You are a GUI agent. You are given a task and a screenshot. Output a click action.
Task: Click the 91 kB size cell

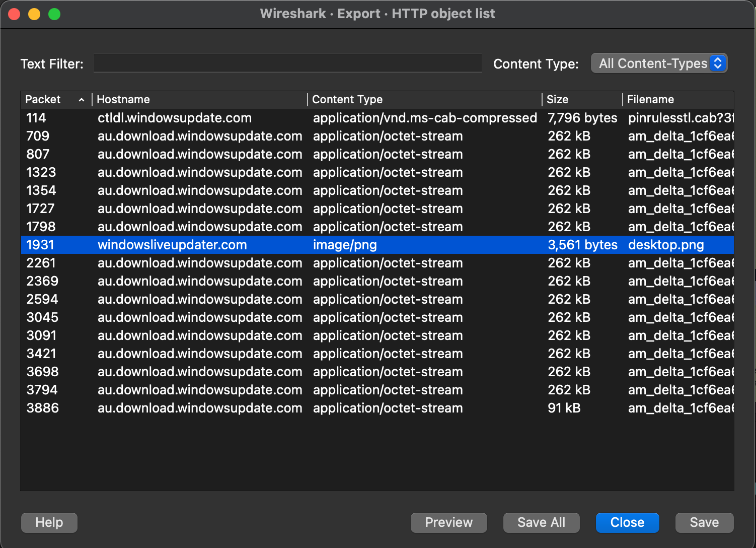pos(564,408)
